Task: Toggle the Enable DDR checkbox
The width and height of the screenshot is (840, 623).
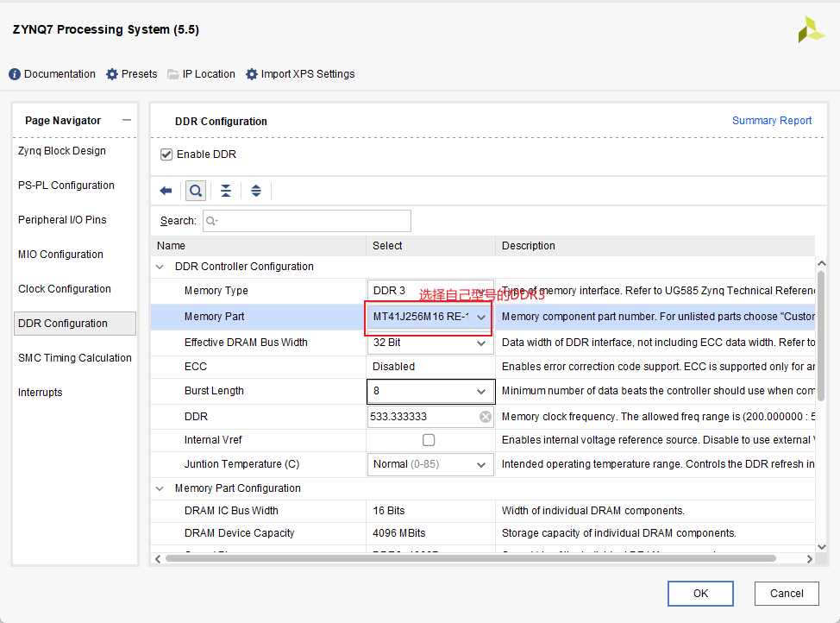Action: pos(166,154)
